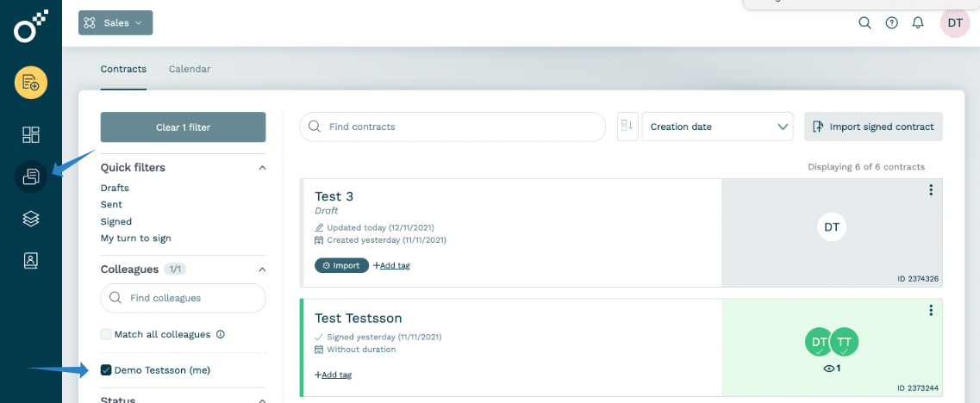Open the three-dot menu for Test 3
Viewport: 980px width, 403px height.
pos(931,190)
